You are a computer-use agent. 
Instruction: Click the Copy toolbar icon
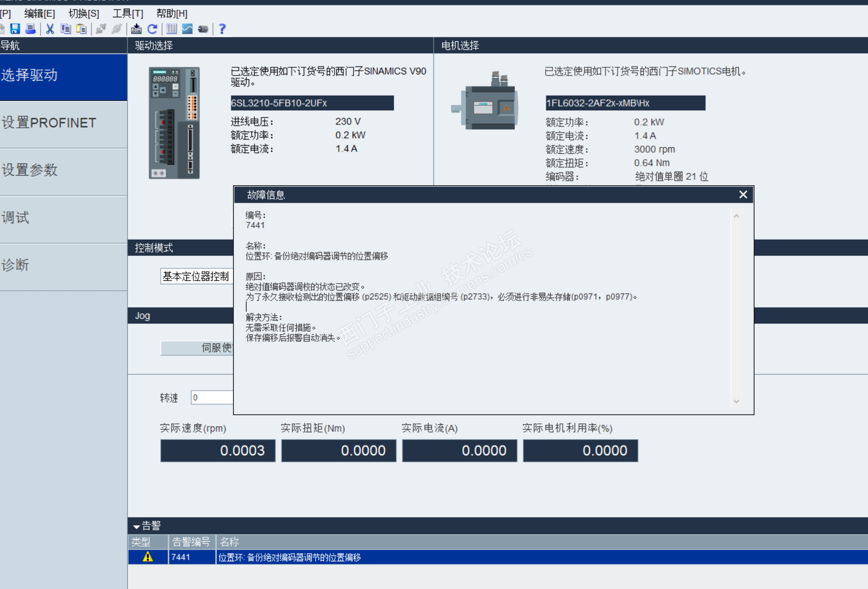click(66, 29)
